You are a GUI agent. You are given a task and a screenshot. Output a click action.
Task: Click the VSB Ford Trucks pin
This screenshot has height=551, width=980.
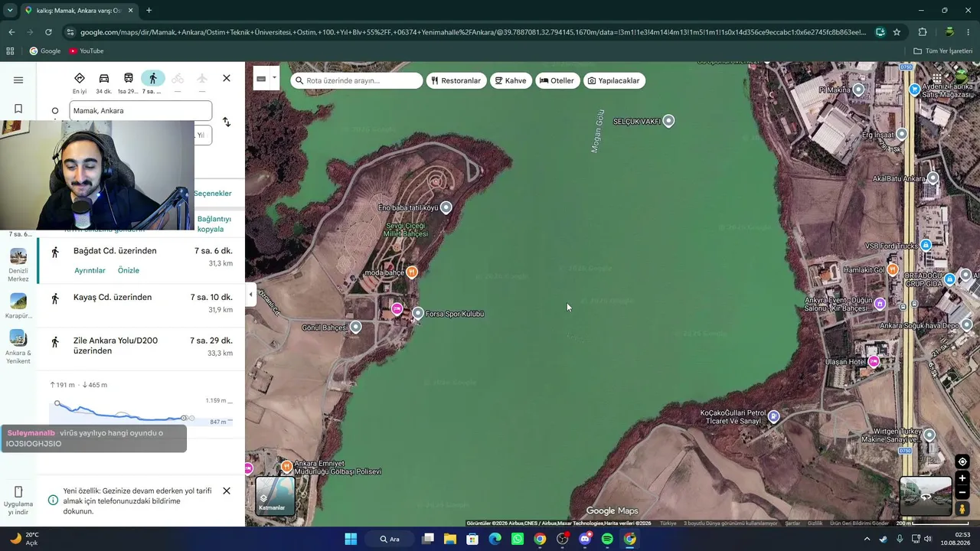pos(926,245)
